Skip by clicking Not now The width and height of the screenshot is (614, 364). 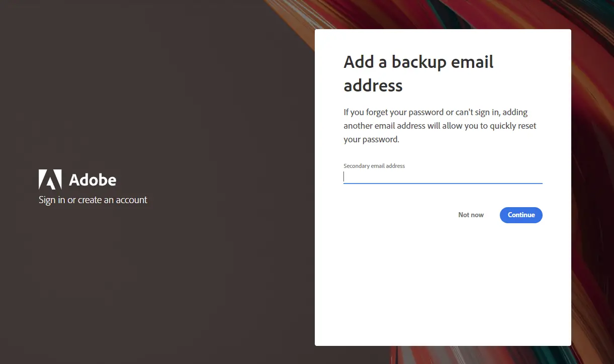pos(471,215)
